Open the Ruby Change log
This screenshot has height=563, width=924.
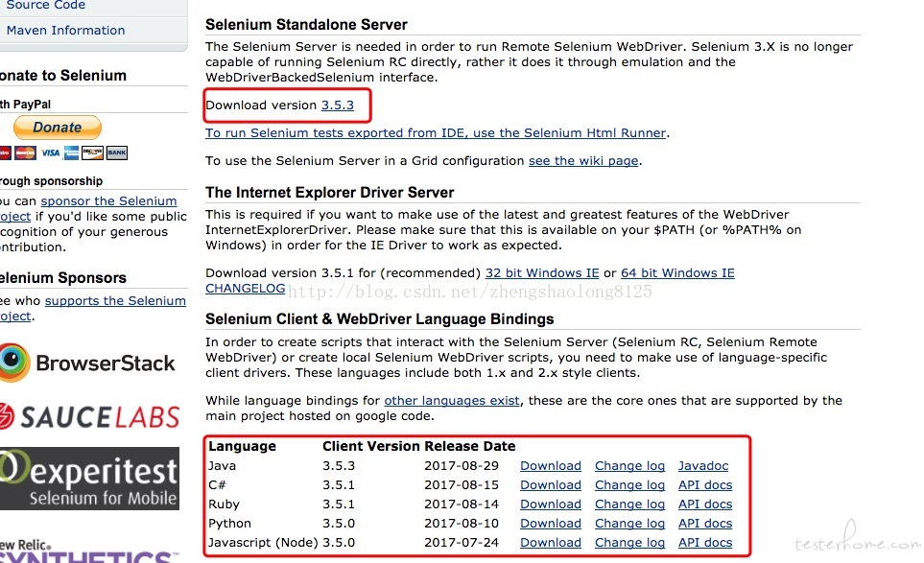pos(629,504)
